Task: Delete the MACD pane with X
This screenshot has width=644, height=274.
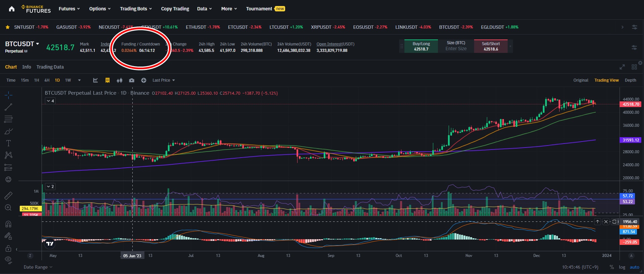Action: 606,221
